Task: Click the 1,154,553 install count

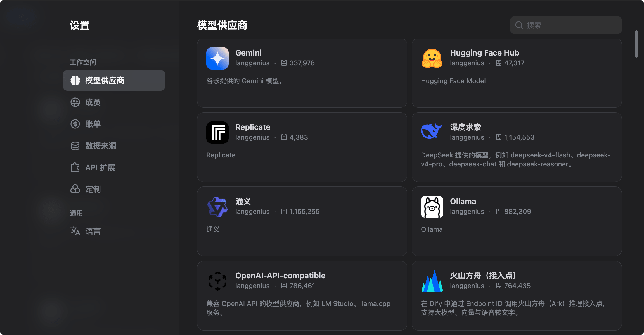Action: coord(519,137)
